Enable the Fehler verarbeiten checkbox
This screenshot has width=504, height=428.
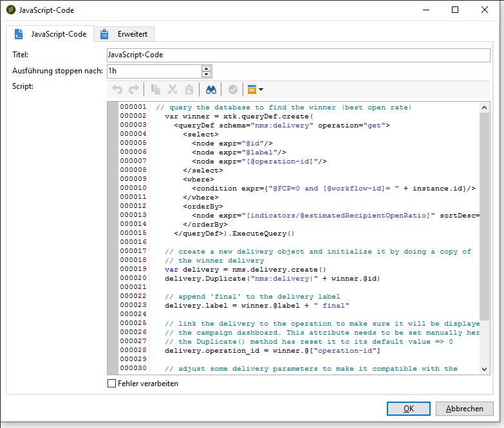pos(112,384)
